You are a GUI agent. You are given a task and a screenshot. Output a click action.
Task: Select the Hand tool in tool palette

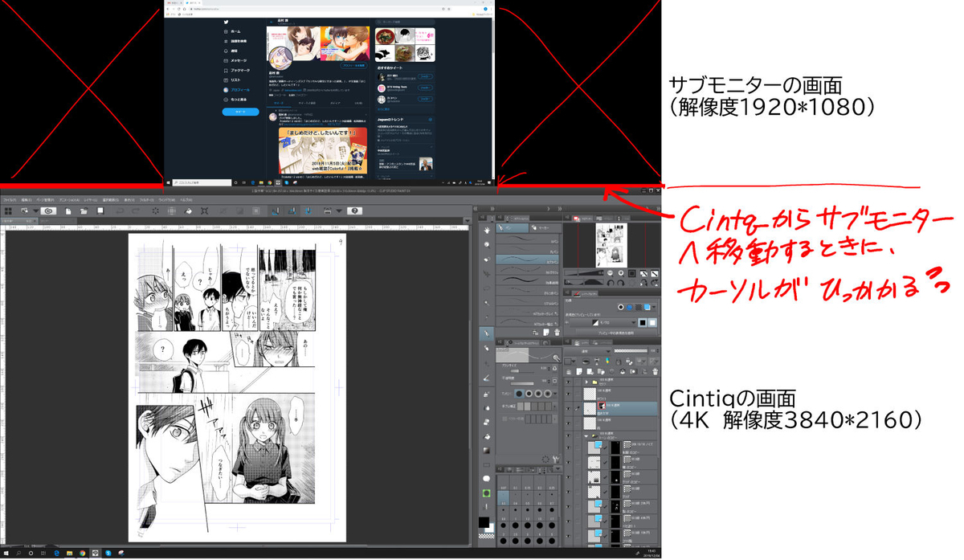[487, 230]
